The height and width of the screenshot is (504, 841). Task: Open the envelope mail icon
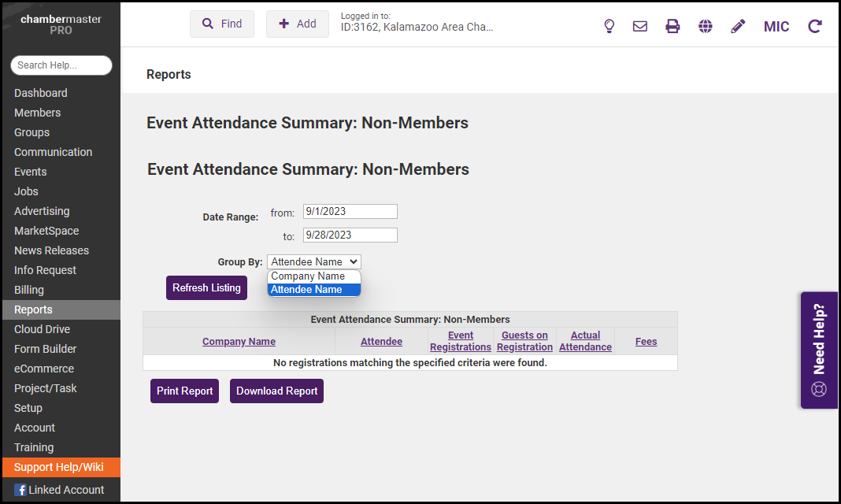point(640,26)
